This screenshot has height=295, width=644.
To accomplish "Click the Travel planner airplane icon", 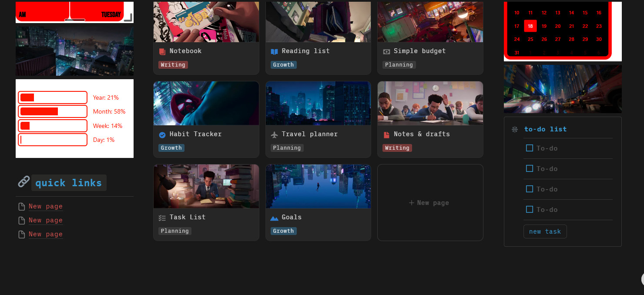I will pos(274,134).
